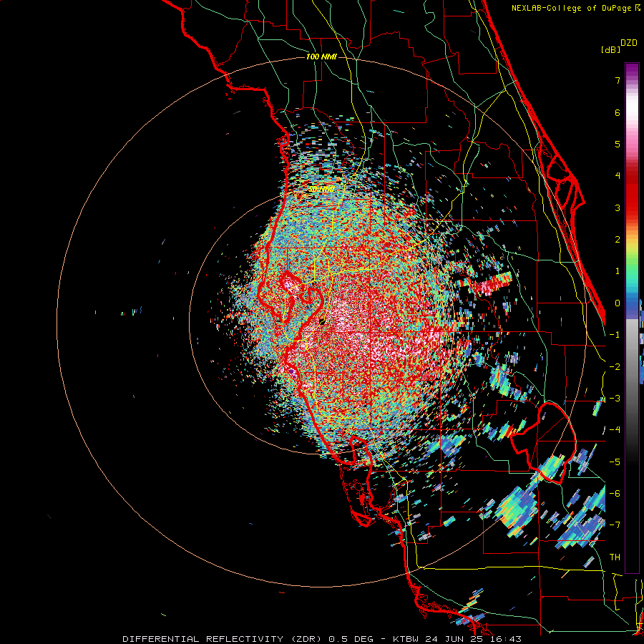Click the scale value 7
The image size is (644, 644).
click(x=618, y=80)
